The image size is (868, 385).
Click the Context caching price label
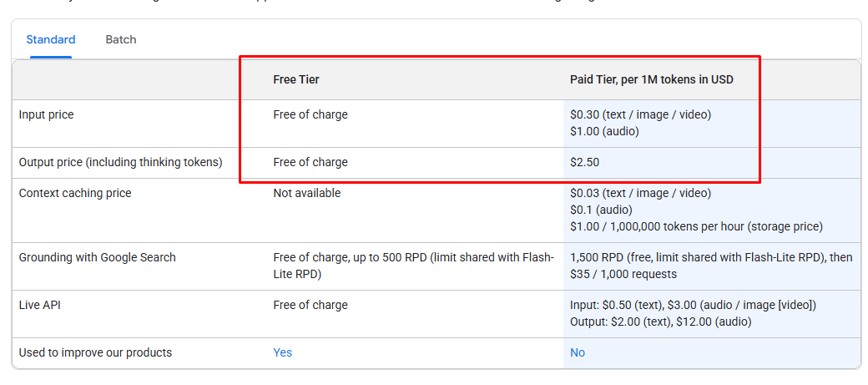[75, 193]
